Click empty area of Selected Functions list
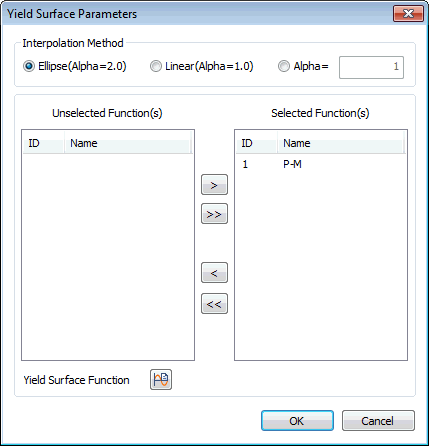Screen dimensions: 429x446 [321, 267]
